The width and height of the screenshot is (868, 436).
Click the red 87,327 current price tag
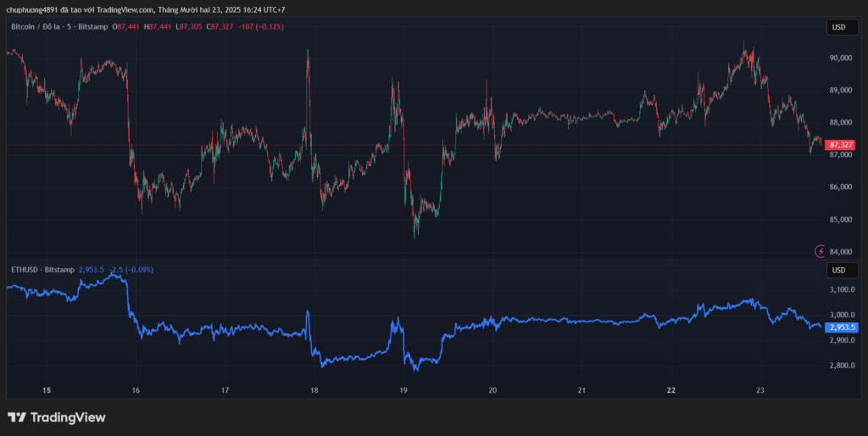840,145
